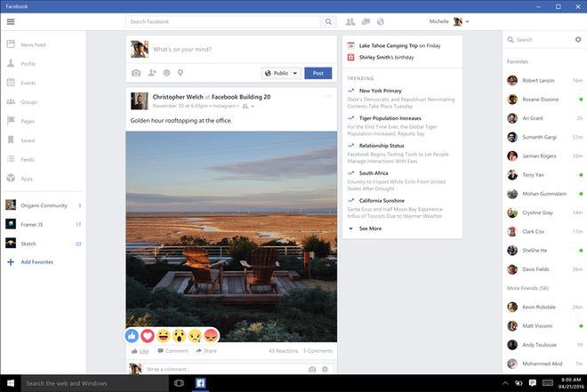Open account dropdown next to Michelle
Viewport: 587px width, 392px height.
(x=467, y=21)
